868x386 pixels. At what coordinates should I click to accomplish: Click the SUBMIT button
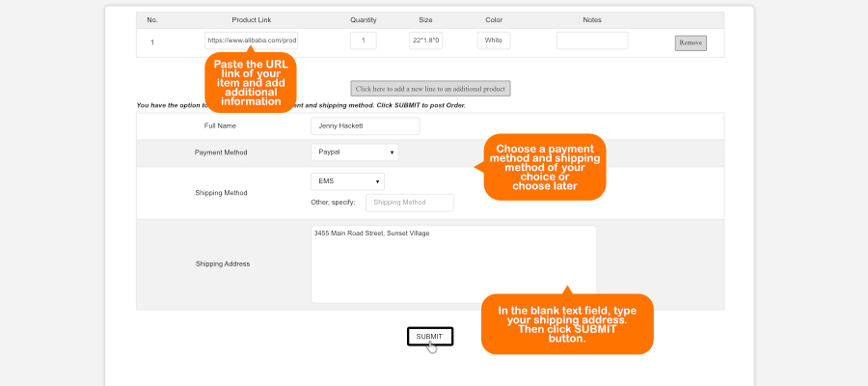pos(430,337)
